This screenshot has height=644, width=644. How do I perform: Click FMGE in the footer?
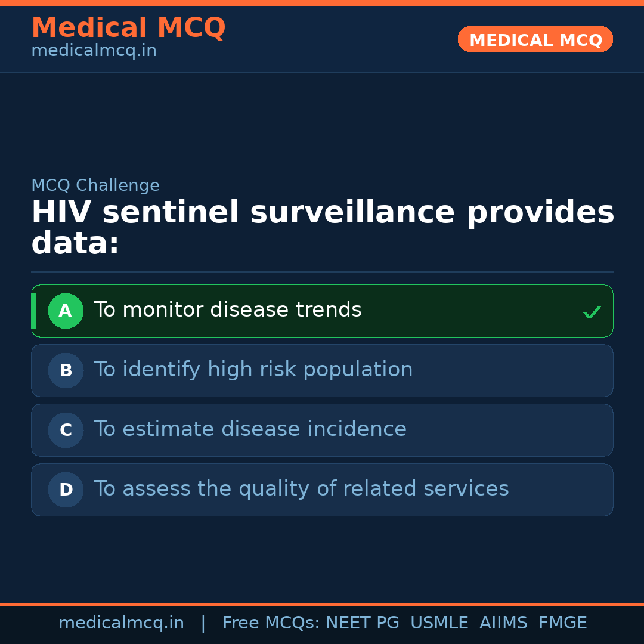click(563, 623)
